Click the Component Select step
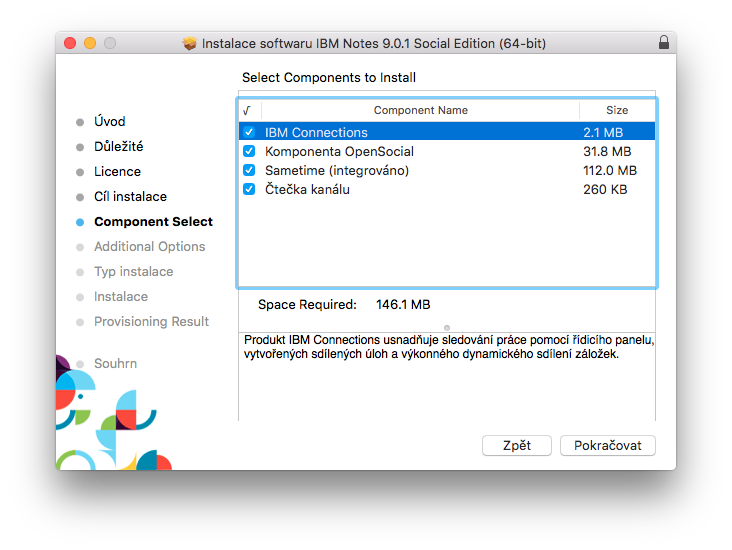This screenshot has width=732, height=550. click(153, 222)
